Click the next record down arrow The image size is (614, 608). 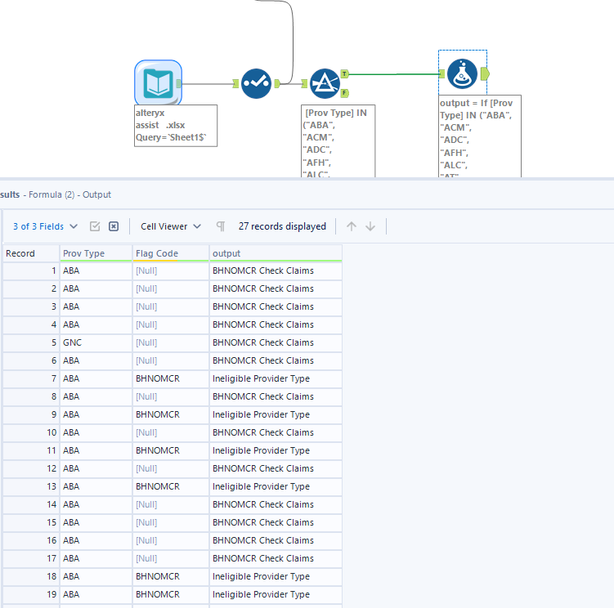coord(370,226)
